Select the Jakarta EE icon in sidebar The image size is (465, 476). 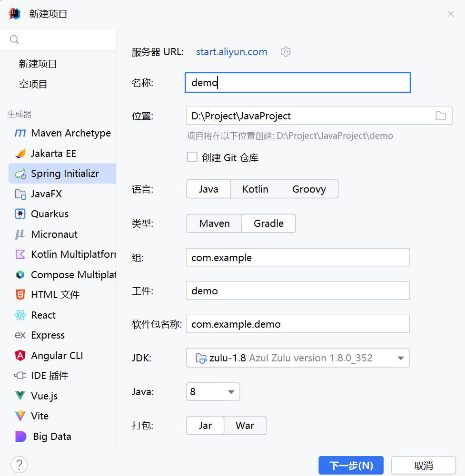[20, 154]
